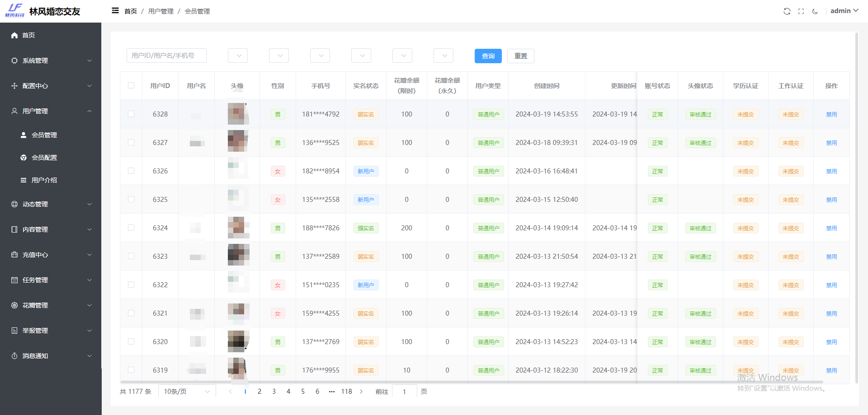Switch to dark mode using the moon icon
Screen dimensions: 868x415
815,11
